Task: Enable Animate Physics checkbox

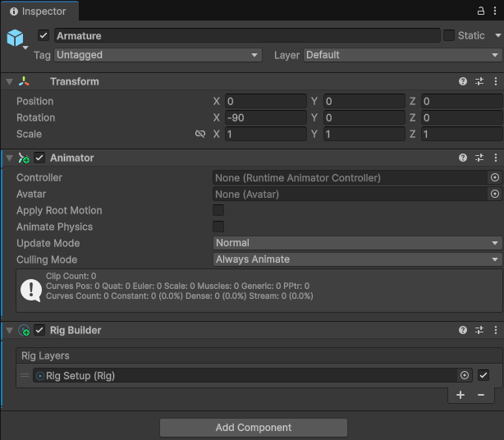Action: tap(218, 227)
